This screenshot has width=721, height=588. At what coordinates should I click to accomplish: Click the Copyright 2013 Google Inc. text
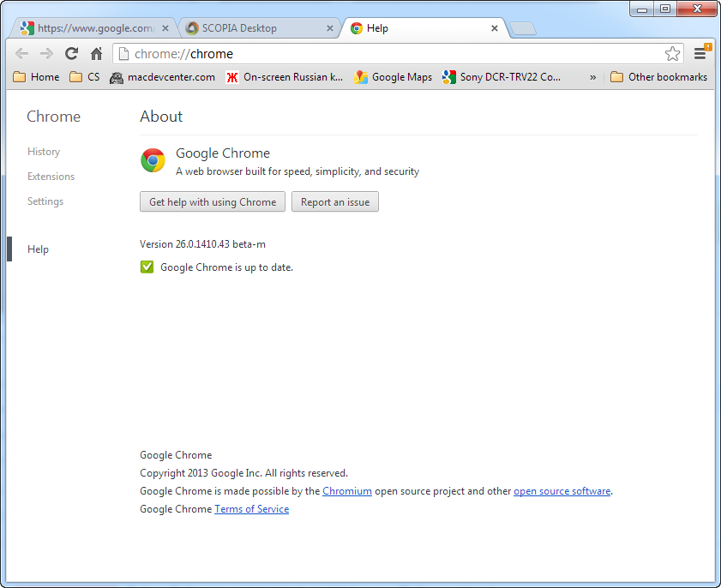243,473
